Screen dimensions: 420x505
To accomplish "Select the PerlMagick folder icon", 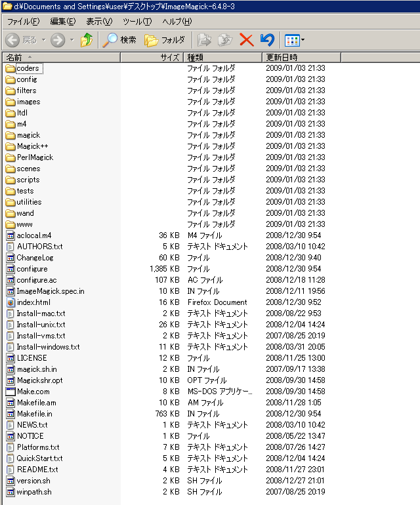I will coord(10,157).
